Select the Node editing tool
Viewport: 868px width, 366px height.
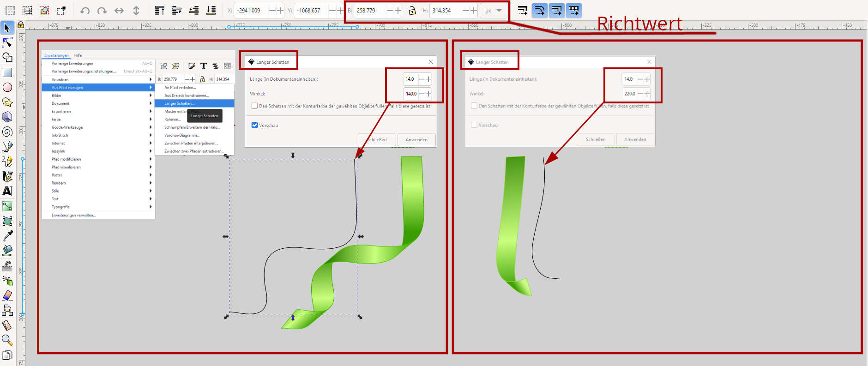pos(7,43)
